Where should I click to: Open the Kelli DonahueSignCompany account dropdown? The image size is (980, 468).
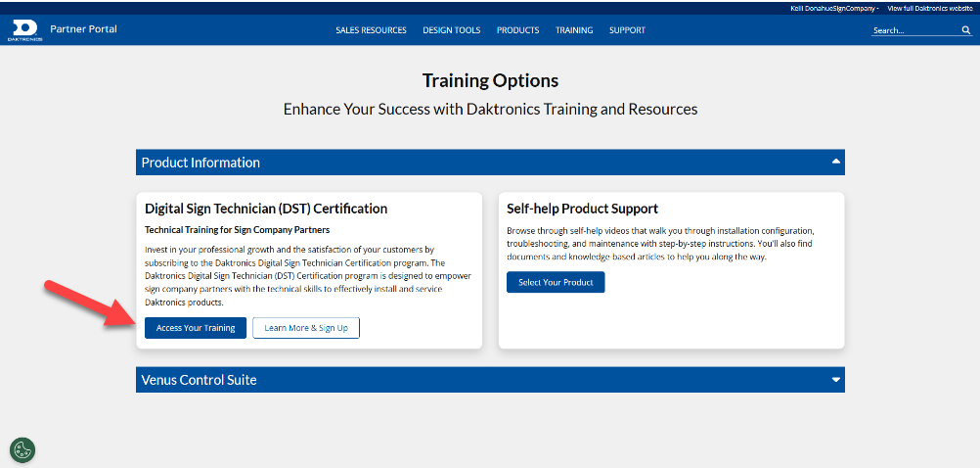(834, 8)
